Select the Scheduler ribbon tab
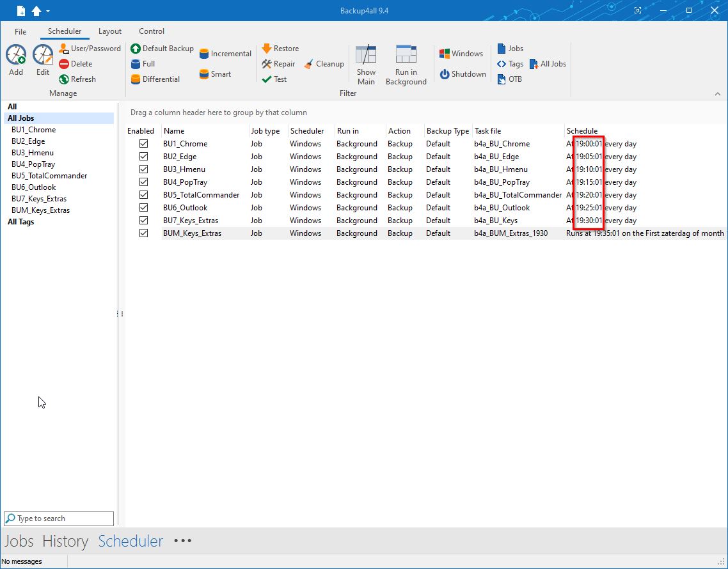This screenshot has height=569, width=728. pos(65,31)
